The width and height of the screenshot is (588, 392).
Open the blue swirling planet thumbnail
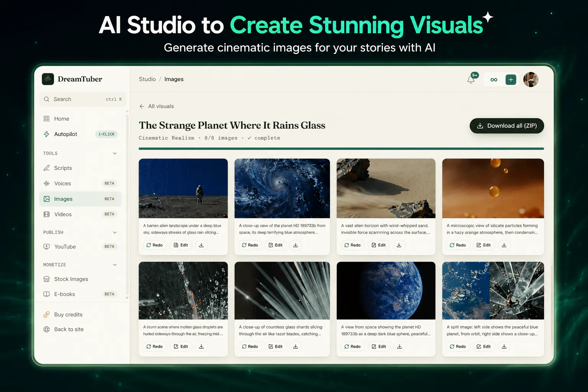click(282, 188)
